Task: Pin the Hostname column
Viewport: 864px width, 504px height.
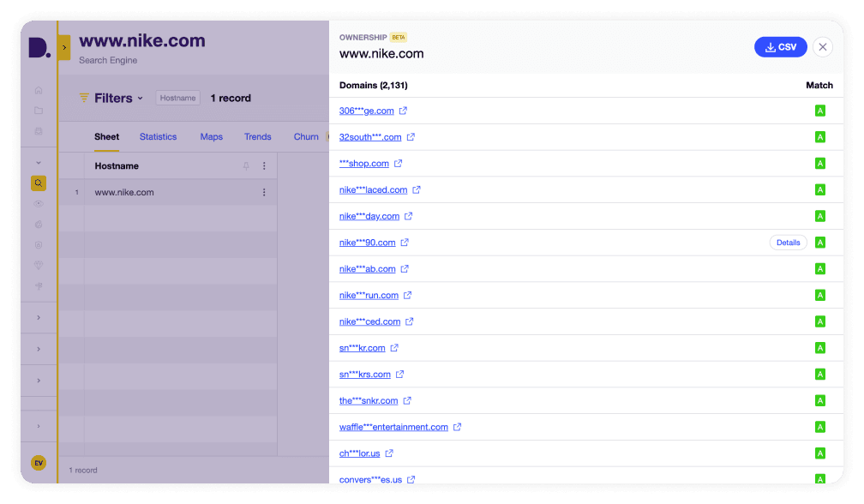Action: coord(246,165)
